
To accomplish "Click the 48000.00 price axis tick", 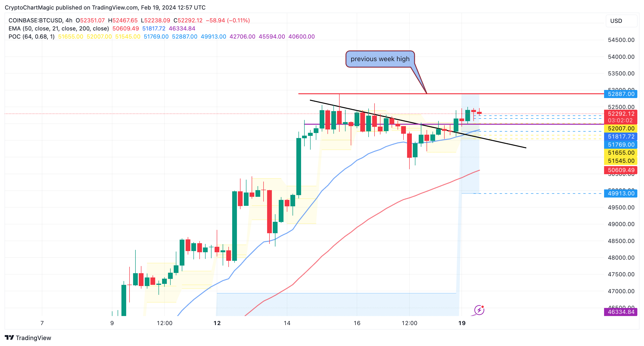I will tap(621, 258).
